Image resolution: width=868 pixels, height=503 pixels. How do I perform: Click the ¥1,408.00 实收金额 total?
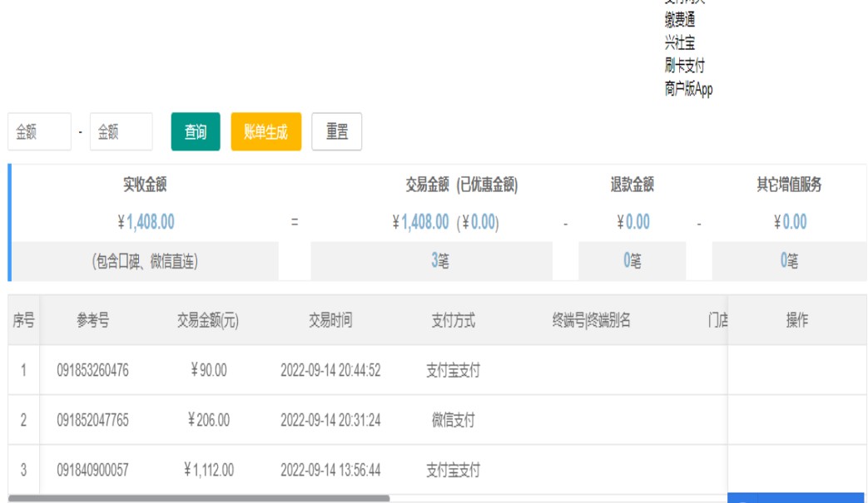pos(146,222)
